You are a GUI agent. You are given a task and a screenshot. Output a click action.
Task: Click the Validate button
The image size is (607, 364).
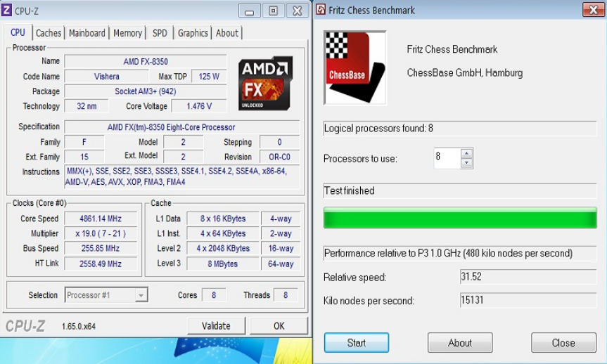click(x=216, y=326)
